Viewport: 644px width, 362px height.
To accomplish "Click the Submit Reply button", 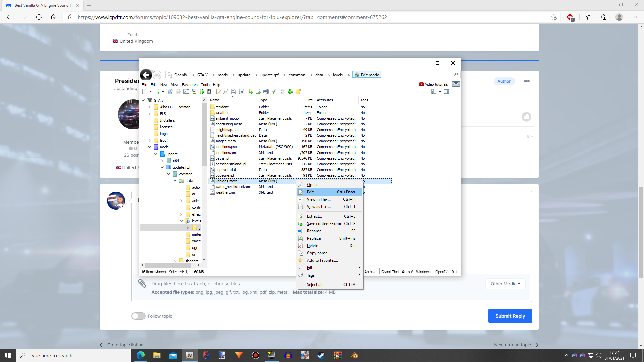I will 510,316.
